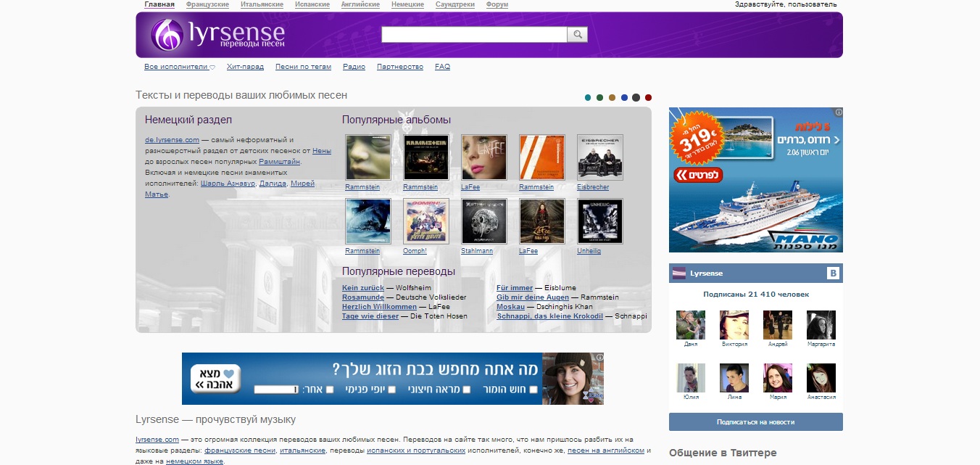Open the Tage wie dieser translation link
980x465 pixels.
(370, 316)
